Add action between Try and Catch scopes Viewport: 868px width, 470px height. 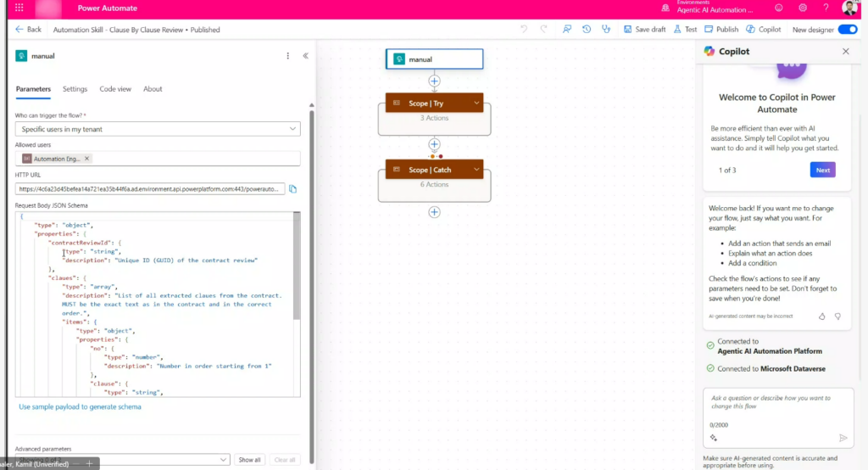pos(435,145)
